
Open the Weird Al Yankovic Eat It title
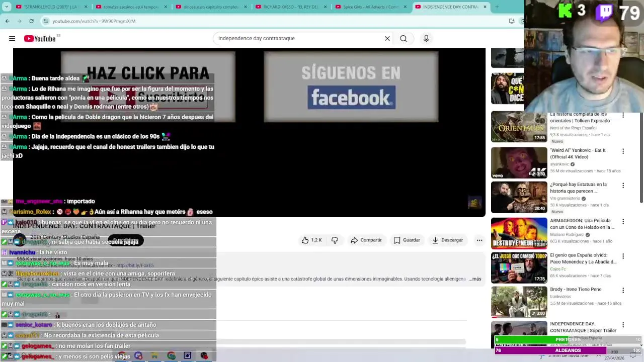578,153
